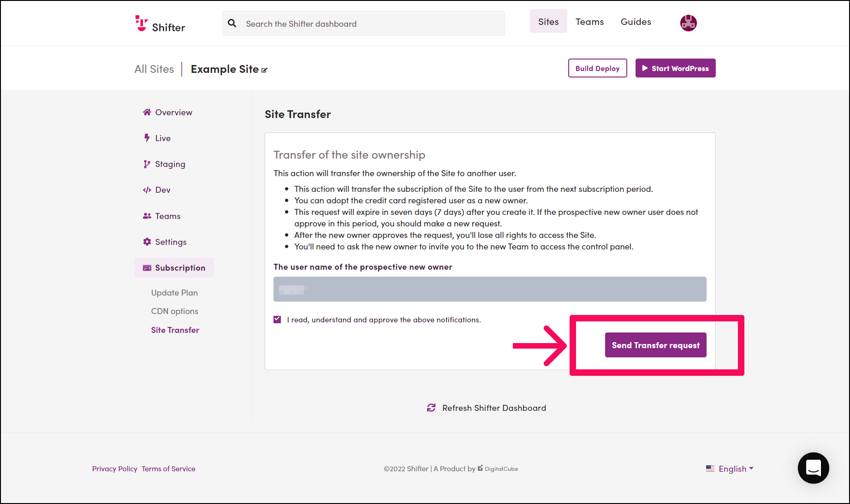
Task: Click the Overview home icon
Action: pyautogui.click(x=147, y=112)
